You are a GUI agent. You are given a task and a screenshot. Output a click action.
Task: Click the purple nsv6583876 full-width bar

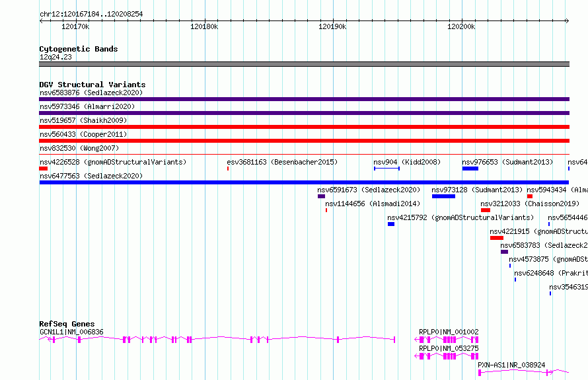pyautogui.click(x=304, y=99)
